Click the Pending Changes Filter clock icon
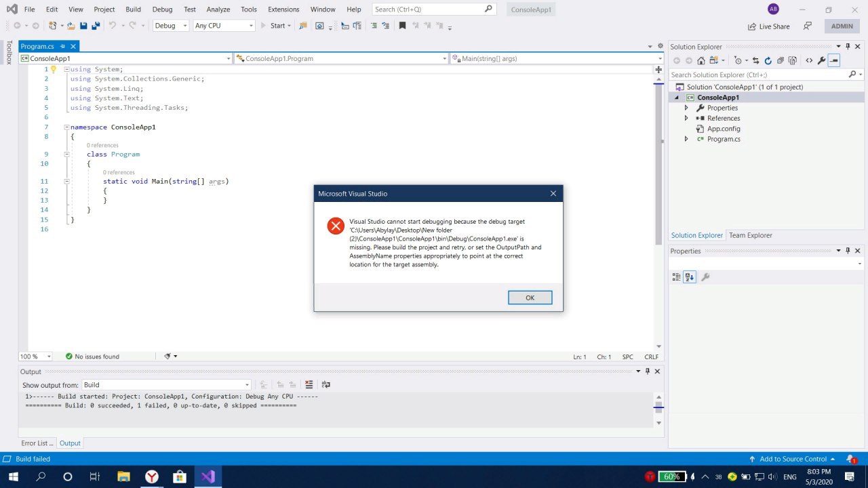 point(738,60)
